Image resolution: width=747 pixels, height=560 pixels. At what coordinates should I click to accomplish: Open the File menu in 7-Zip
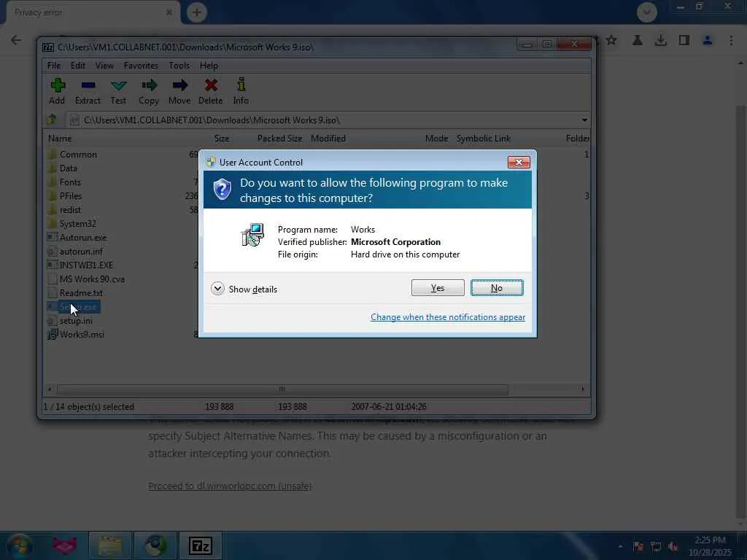coord(54,66)
